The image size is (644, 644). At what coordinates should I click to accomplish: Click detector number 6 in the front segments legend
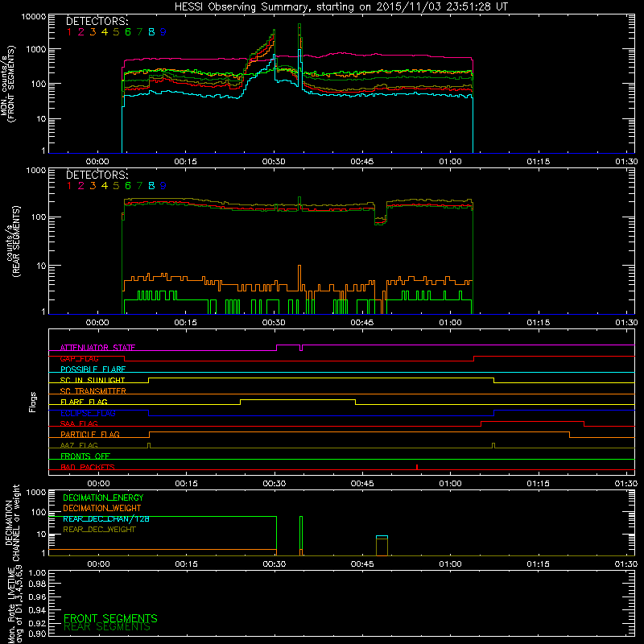128,31
